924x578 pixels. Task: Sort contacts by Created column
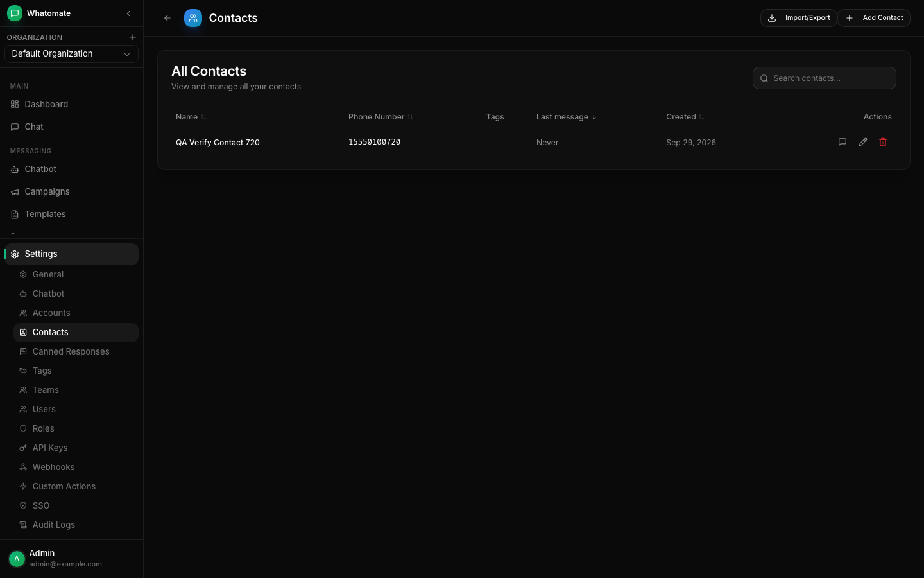tap(685, 117)
